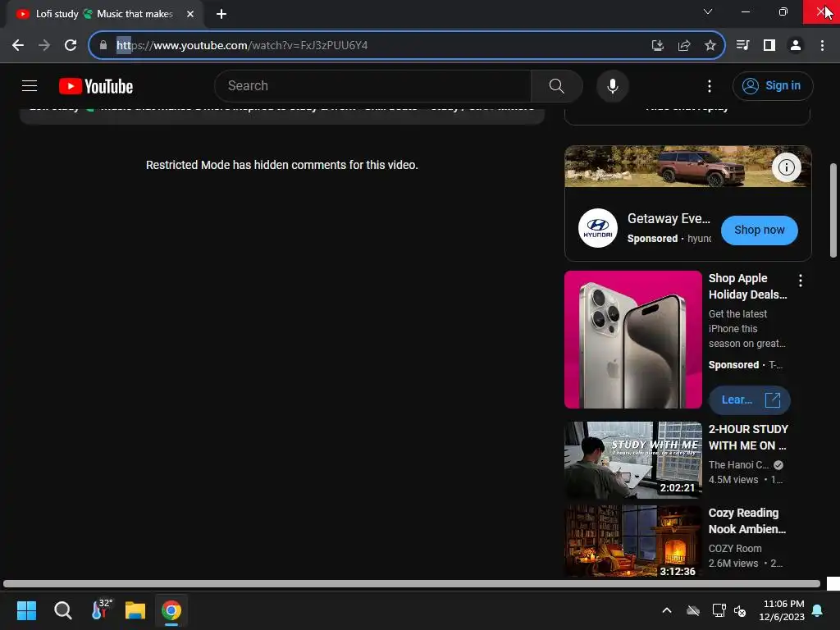Click the Sign in button
Image resolution: width=840 pixels, height=630 pixels.
773,85
